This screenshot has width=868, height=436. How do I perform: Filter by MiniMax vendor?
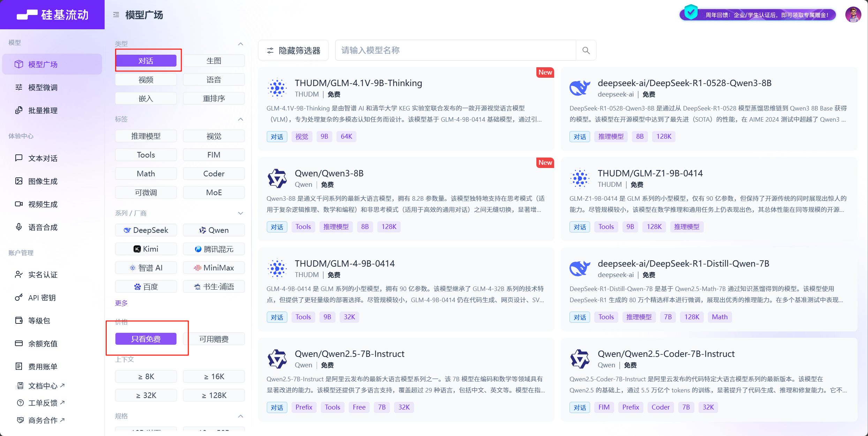tap(214, 268)
